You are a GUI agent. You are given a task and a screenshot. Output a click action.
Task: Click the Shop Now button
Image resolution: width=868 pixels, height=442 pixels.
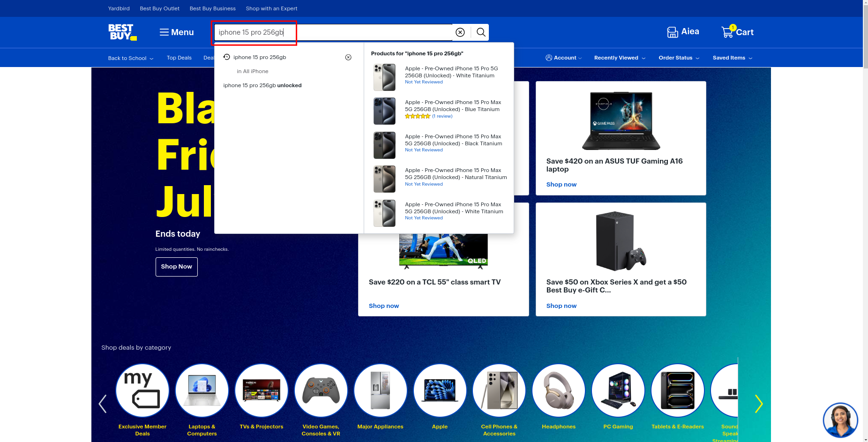coord(176,267)
